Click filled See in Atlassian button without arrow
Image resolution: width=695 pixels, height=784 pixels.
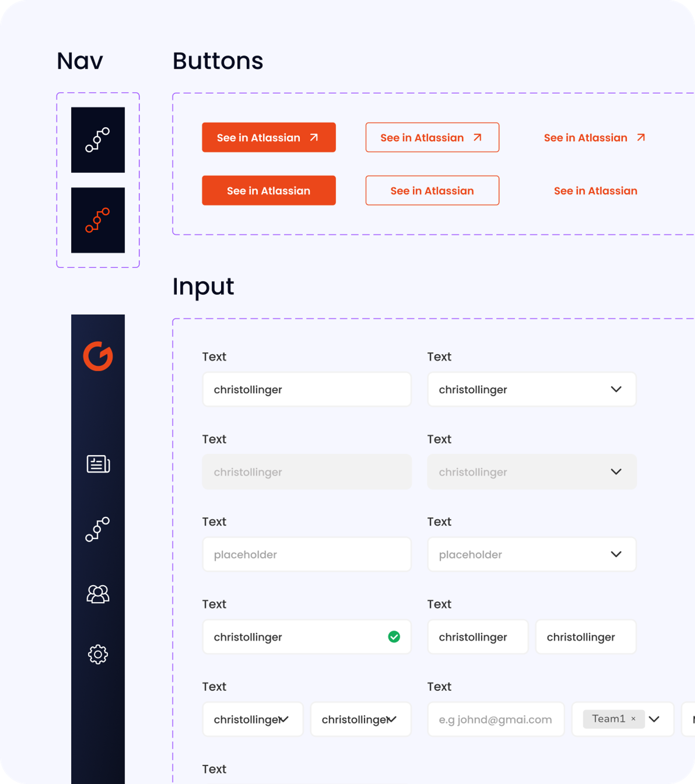269,191
